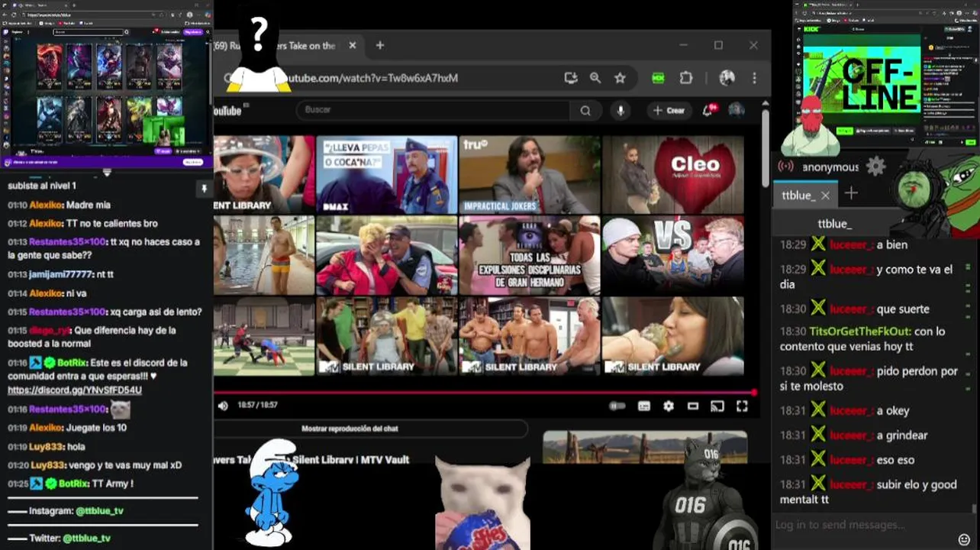Click the Alexiko username saying Madre mia
This screenshot has height=550, width=980.
pos(45,205)
